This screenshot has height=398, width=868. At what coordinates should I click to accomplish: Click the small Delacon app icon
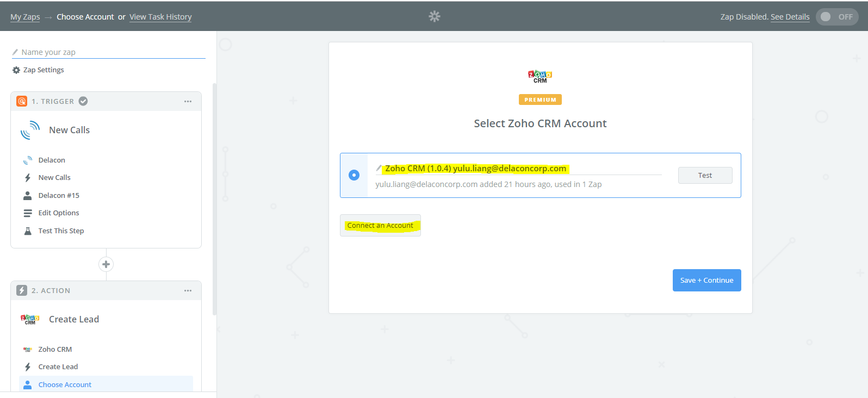pyautogui.click(x=28, y=160)
